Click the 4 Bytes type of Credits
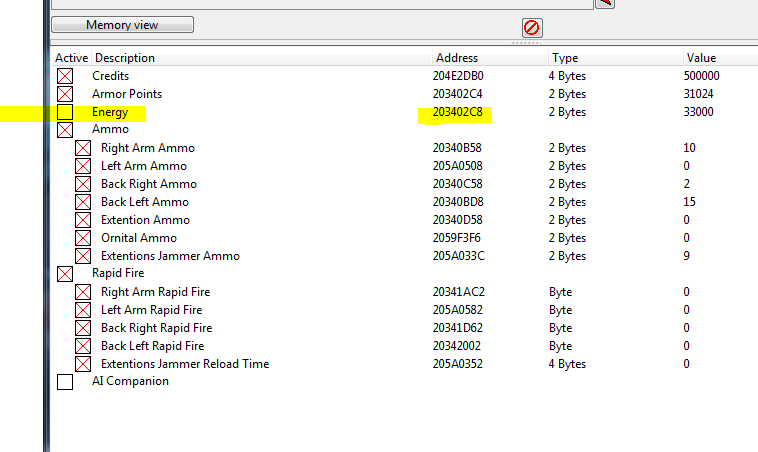 [x=569, y=76]
